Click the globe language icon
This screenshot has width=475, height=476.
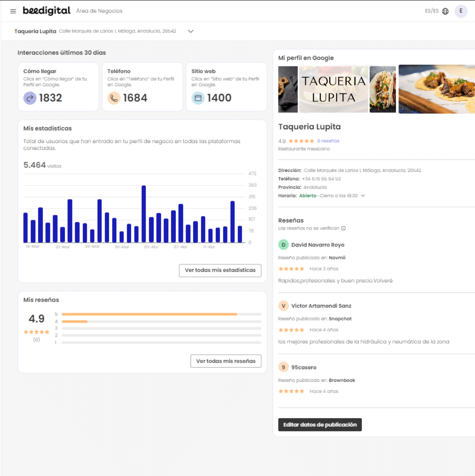point(445,11)
